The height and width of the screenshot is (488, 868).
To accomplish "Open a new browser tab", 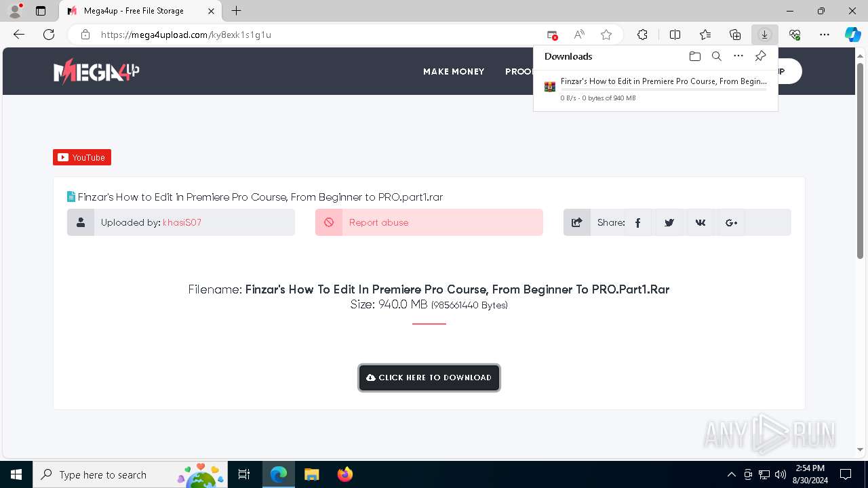I will coord(236,11).
